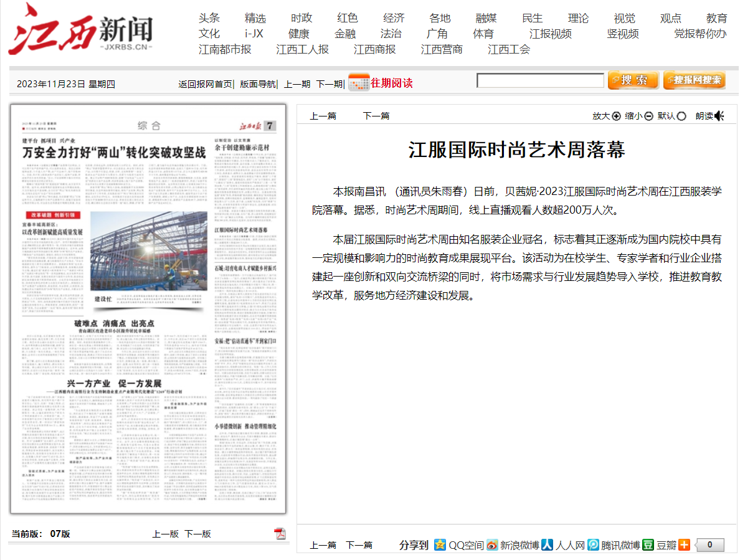The width and height of the screenshot is (740, 560).
Task: Click the 搜报网搜索 button
Action: coord(694,80)
